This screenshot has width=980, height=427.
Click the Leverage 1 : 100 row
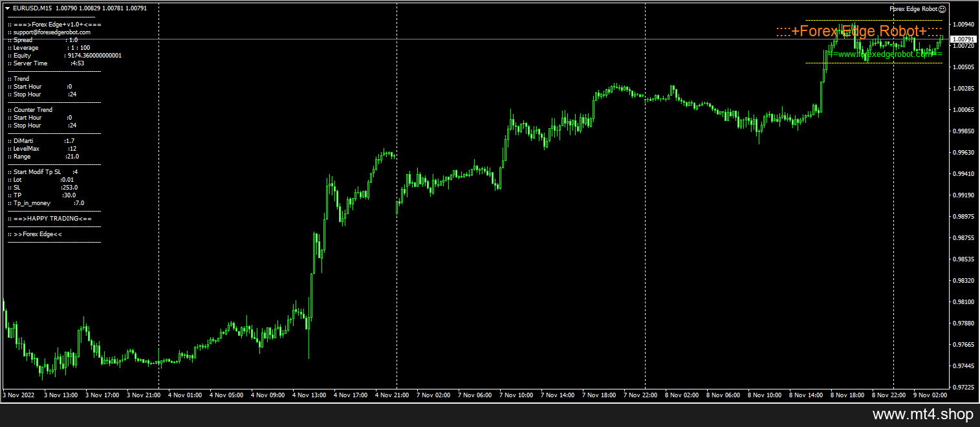click(x=49, y=47)
